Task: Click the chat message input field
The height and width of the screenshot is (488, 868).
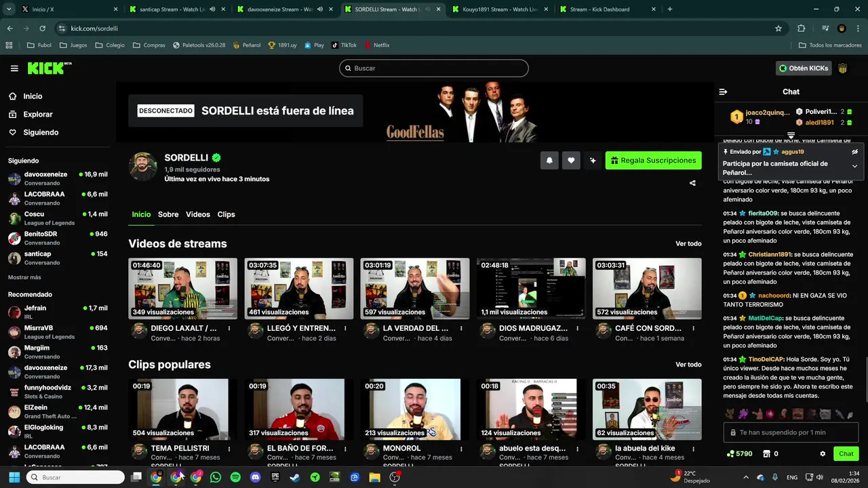Action: click(x=791, y=432)
